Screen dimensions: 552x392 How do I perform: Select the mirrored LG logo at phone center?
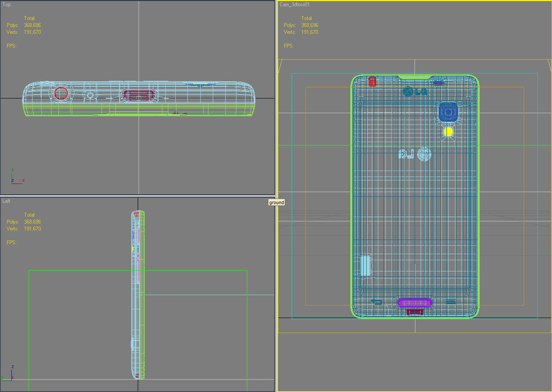coord(415,154)
